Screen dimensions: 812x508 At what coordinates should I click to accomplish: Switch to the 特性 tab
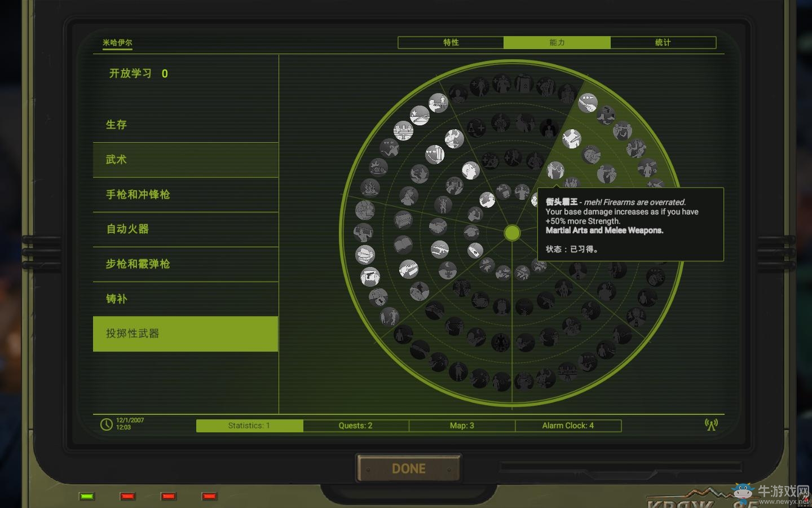click(x=451, y=42)
